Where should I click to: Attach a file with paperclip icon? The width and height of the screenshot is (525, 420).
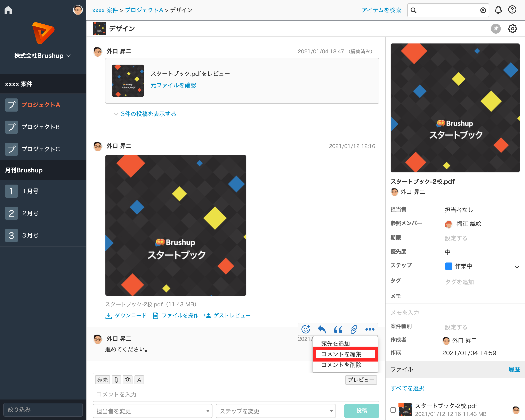pos(116,380)
